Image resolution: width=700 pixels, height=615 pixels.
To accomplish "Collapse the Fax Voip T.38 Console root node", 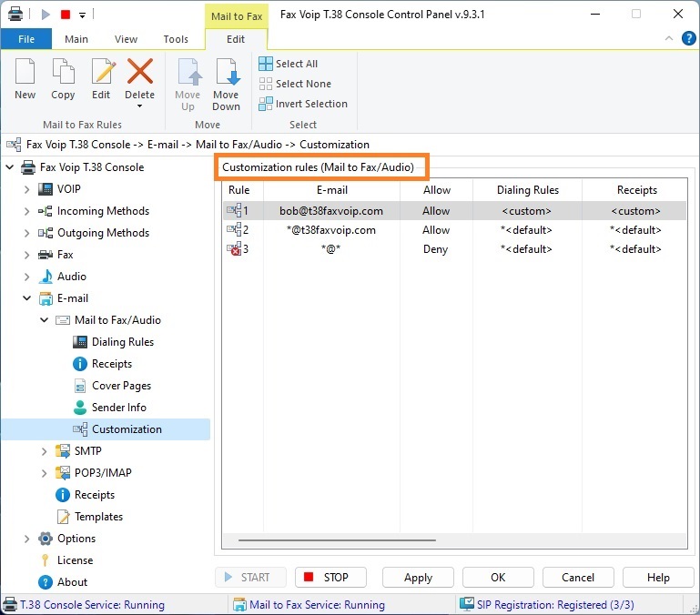I will tap(9, 167).
